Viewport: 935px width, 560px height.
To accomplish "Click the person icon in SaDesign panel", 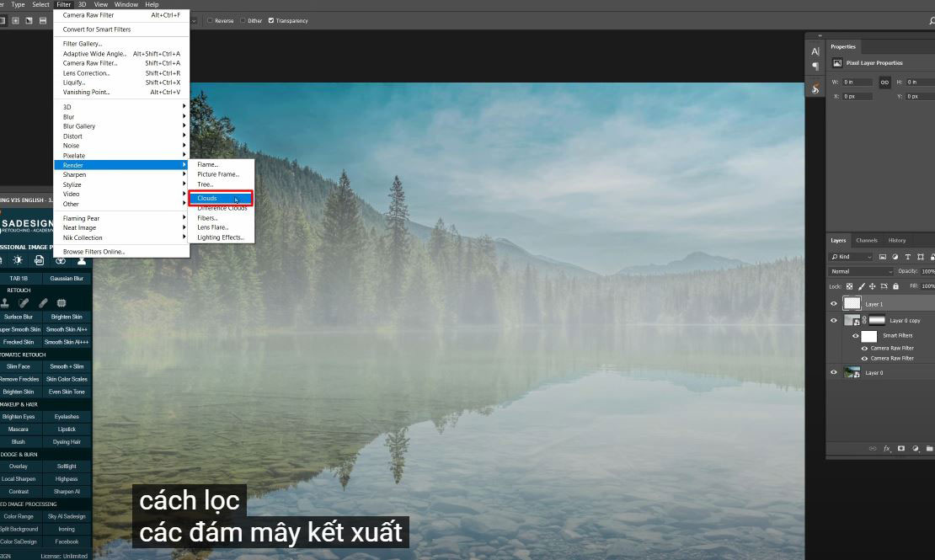I will (82, 260).
